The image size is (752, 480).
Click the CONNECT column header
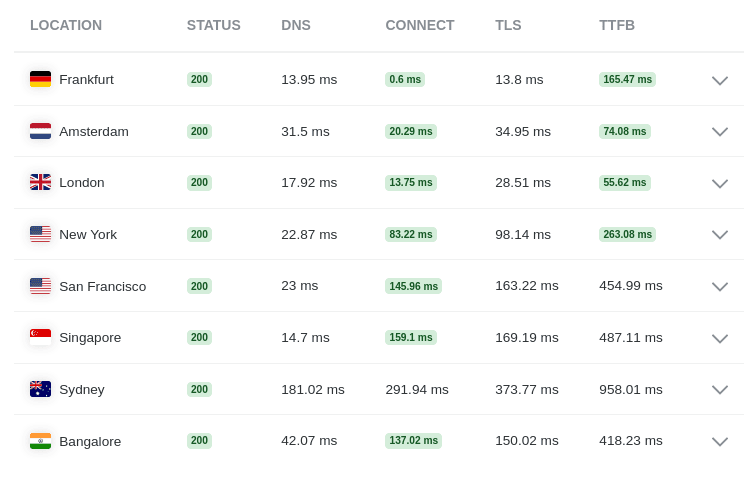tap(420, 25)
